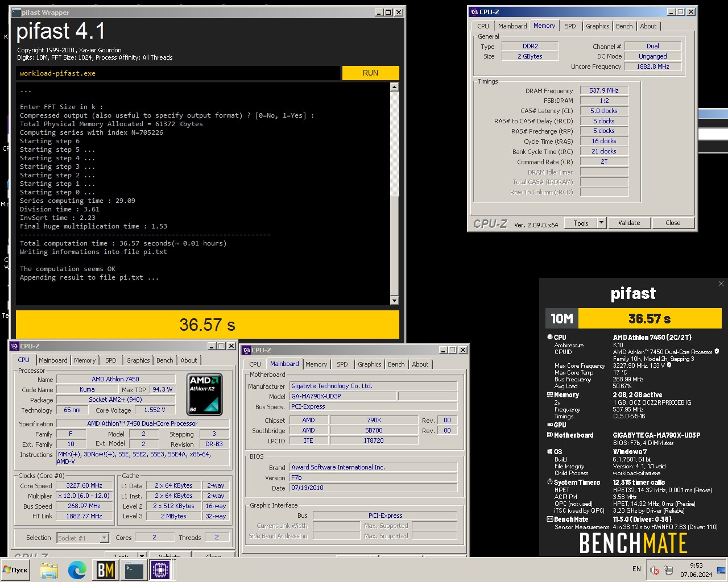Click the Code Name Kuma field
This screenshot has width=728, height=582.
pos(87,389)
